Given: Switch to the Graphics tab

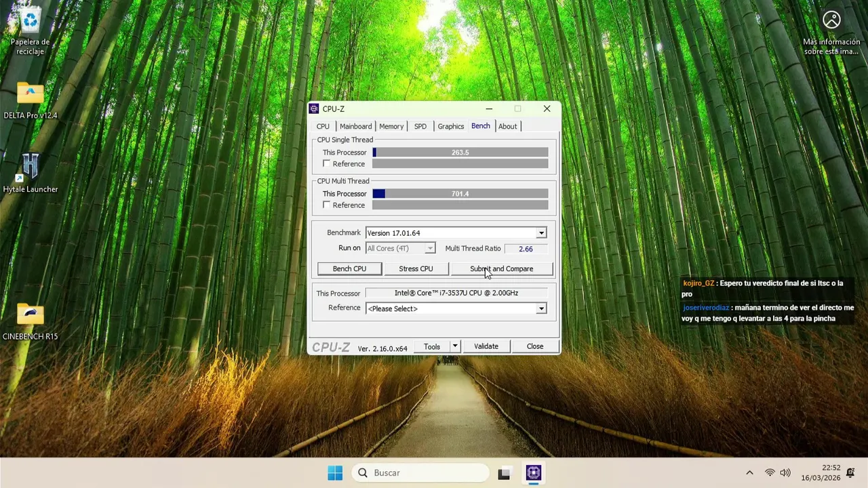Looking at the screenshot, I should tap(451, 126).
